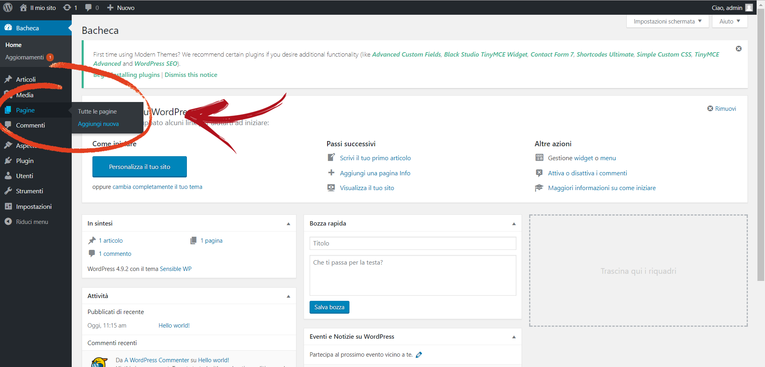Click the pencil icon next to 'Scrivi il tuo primo articolo'
765x367 pixels.
[331, 158]
